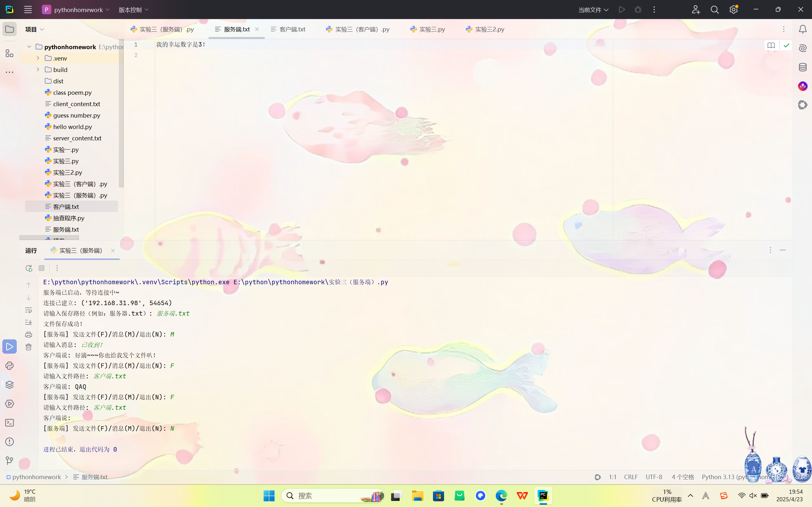Toggle Reader Mode book icon

[x=771, y=45]
